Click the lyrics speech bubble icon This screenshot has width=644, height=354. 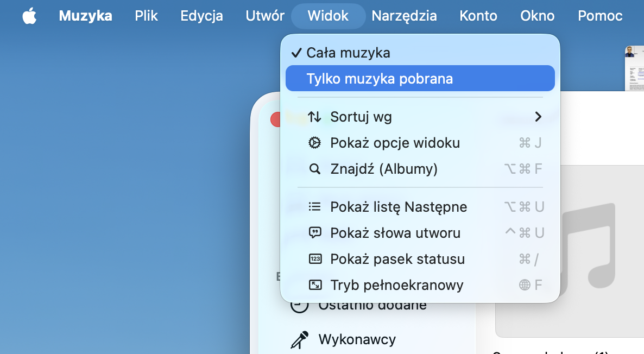[x=314, y=233]
